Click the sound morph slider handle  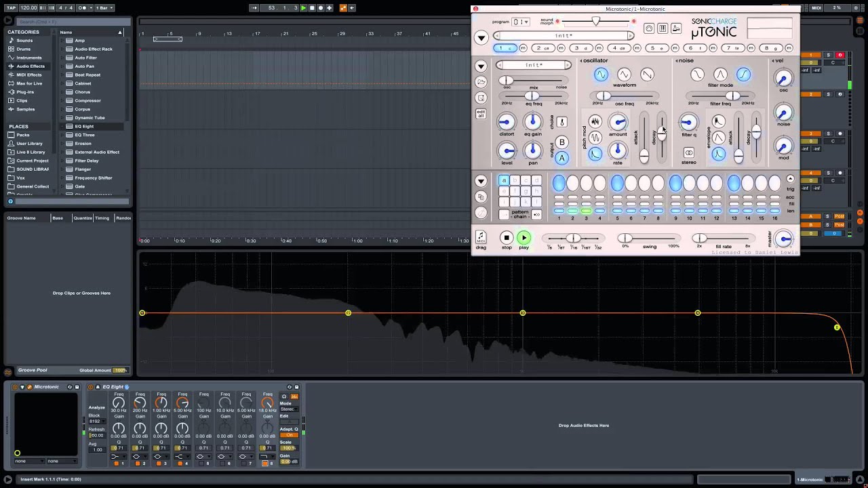(x=595, y=21)
